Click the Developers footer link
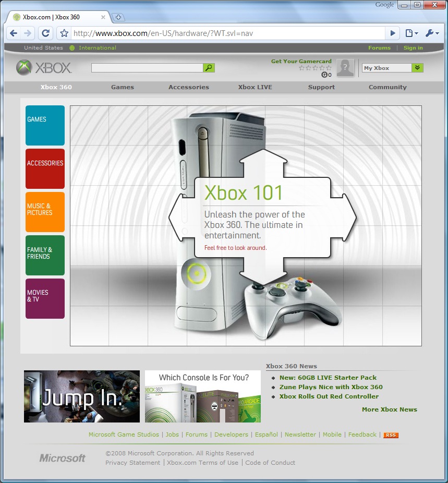Image resolution: width=448 pixels, height=483 pixels. 231,434
